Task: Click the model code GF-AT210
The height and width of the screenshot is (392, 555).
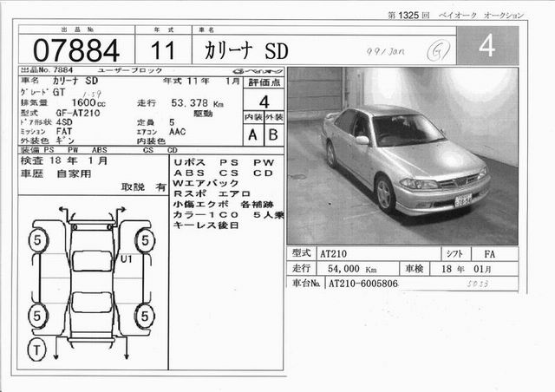Action: (x=78, y=113)
